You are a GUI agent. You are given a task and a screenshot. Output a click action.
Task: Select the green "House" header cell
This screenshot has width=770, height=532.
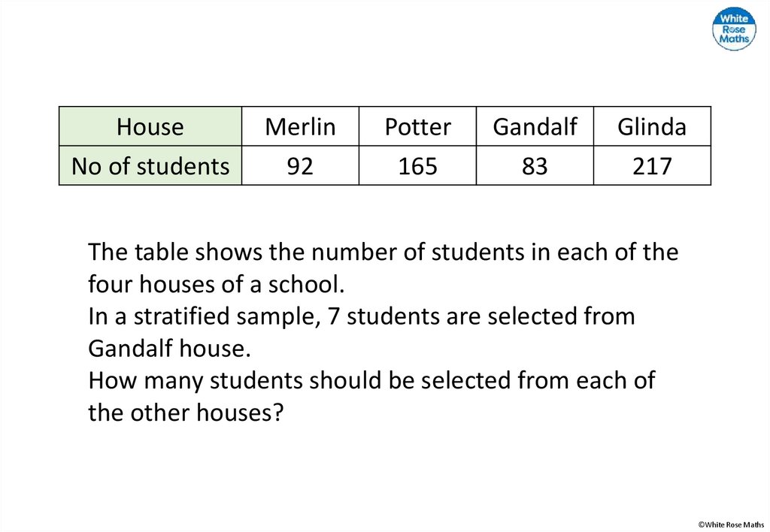pyautogui.click(x=150, y=126)
